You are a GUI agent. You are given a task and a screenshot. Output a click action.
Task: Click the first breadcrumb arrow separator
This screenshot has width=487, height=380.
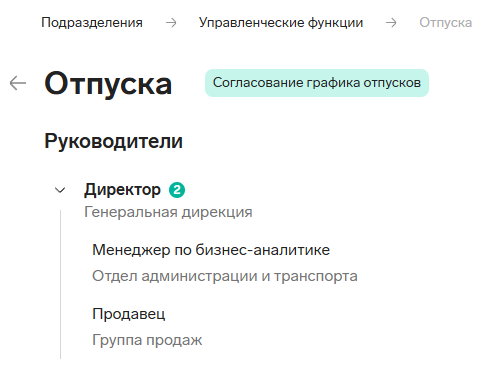[171, 23]
